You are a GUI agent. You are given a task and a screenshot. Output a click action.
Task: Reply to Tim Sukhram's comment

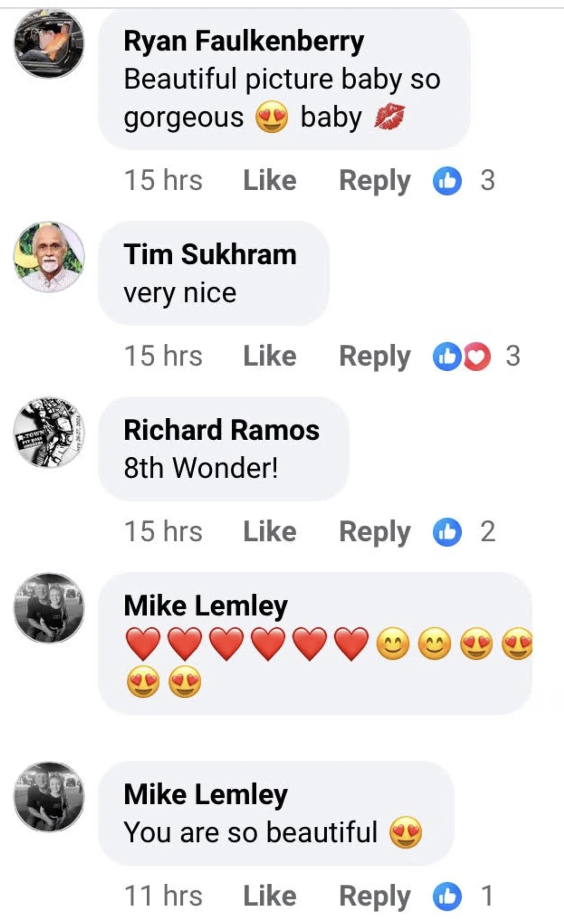point(375,357)
